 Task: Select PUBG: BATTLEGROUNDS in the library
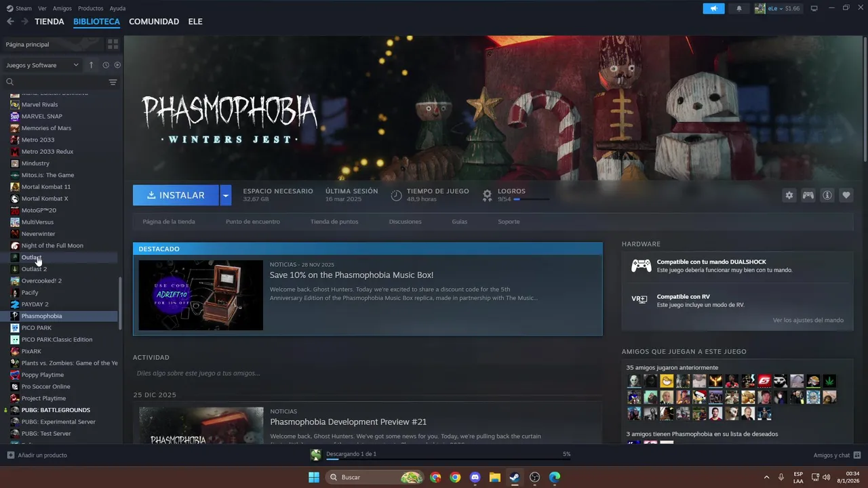coord(56,410)
